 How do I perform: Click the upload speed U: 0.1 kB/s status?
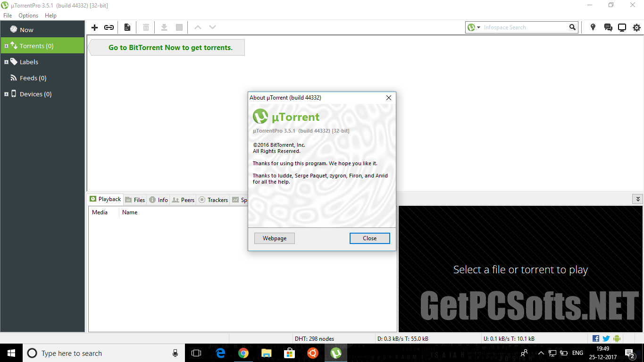coord(509,338)
